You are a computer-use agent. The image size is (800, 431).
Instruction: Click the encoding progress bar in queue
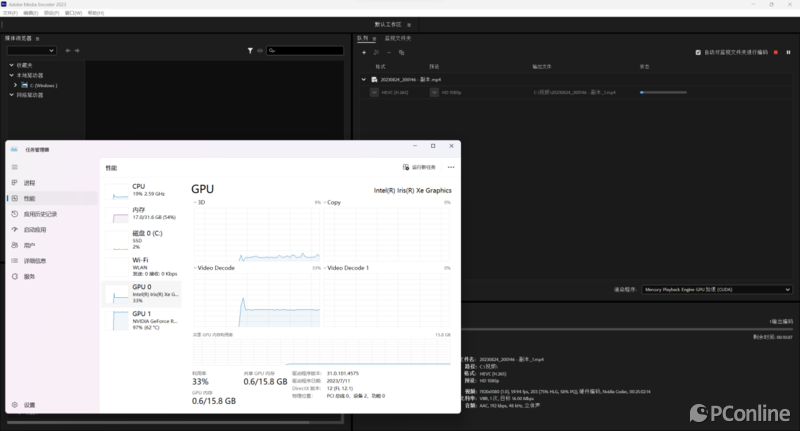(663, 92)
